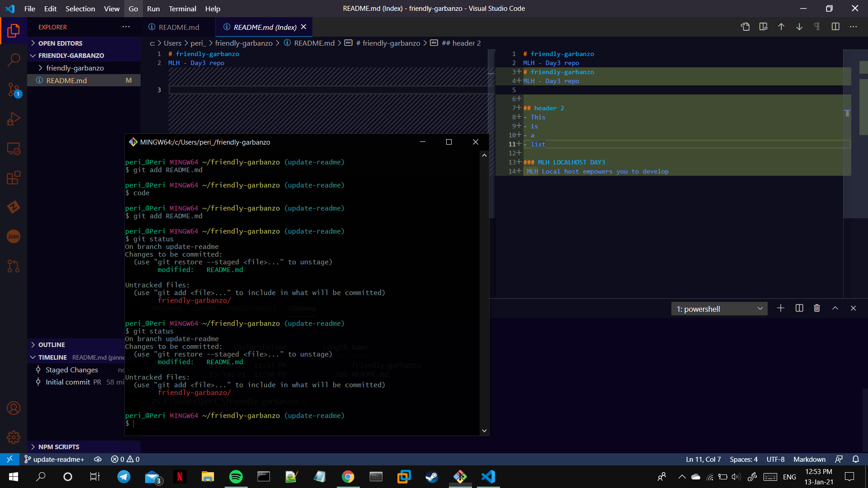This screenshot has height=488, width=868.
Task: Click the Markdown language mode indicator
Action: click(809, 459)
